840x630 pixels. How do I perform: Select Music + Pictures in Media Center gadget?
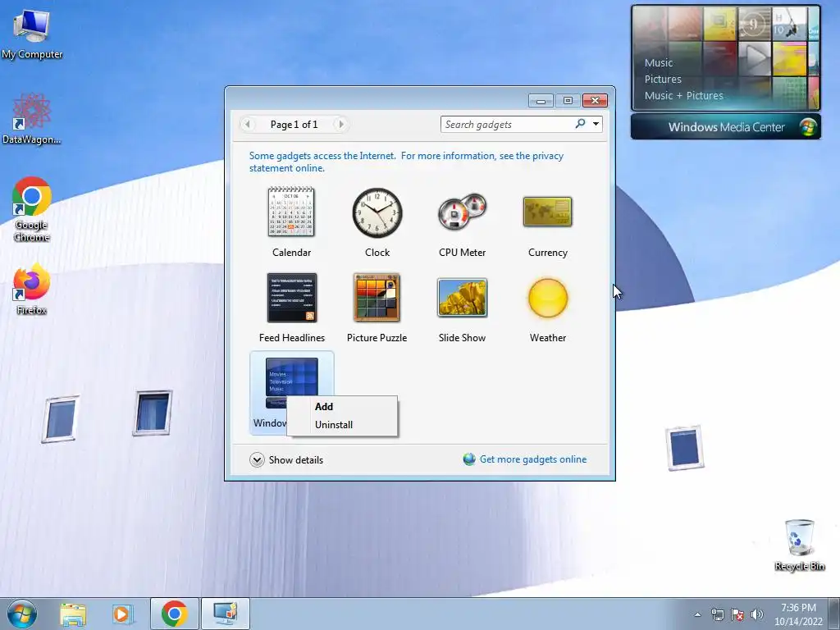683,95
